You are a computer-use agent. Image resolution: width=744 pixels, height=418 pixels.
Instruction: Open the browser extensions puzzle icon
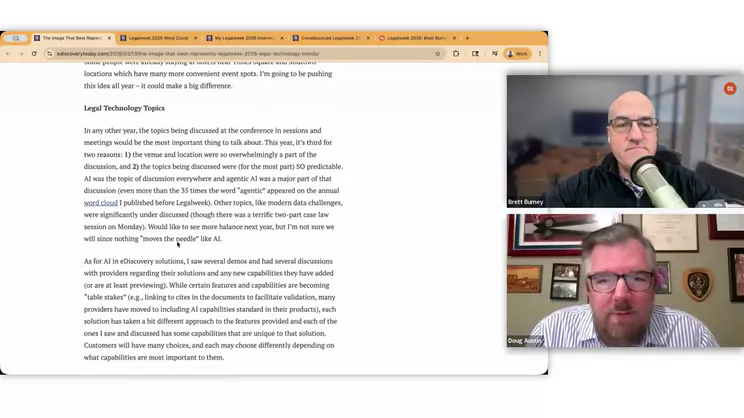pos(456,54)
